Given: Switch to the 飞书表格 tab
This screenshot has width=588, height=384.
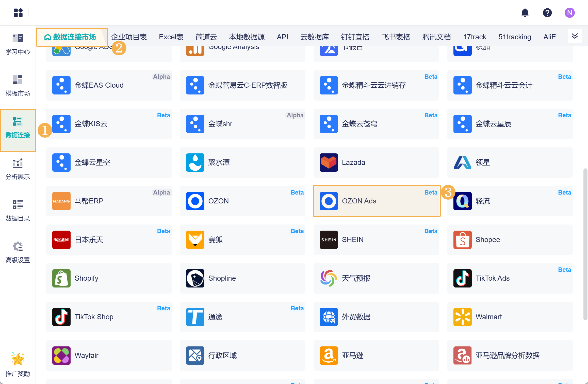Looking at the screenshot, I should pos(396,37).
